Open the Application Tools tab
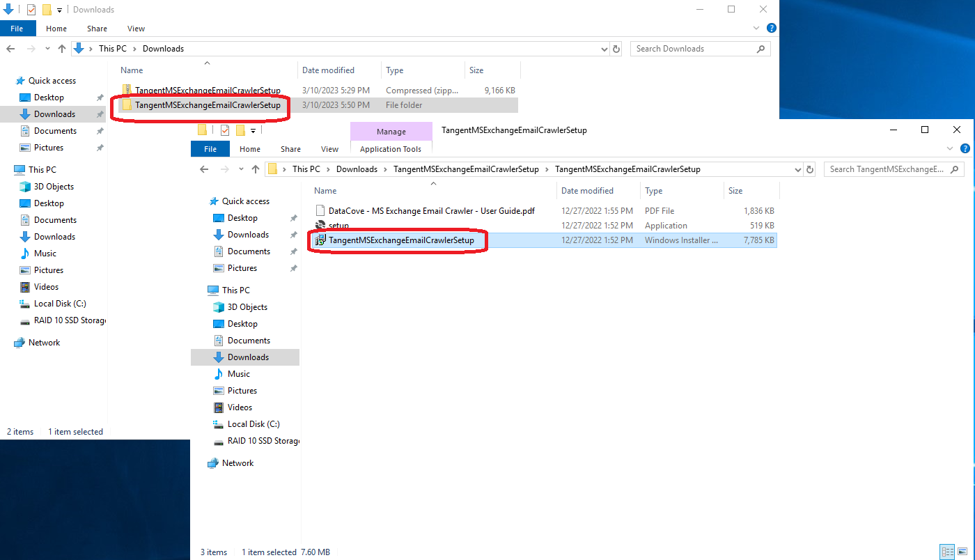The height and width of the screenshot is (560, 975). 391,149
